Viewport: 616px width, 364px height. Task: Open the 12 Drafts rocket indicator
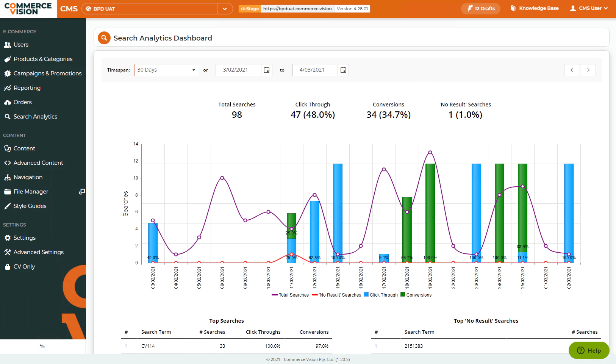coord(481,8)
